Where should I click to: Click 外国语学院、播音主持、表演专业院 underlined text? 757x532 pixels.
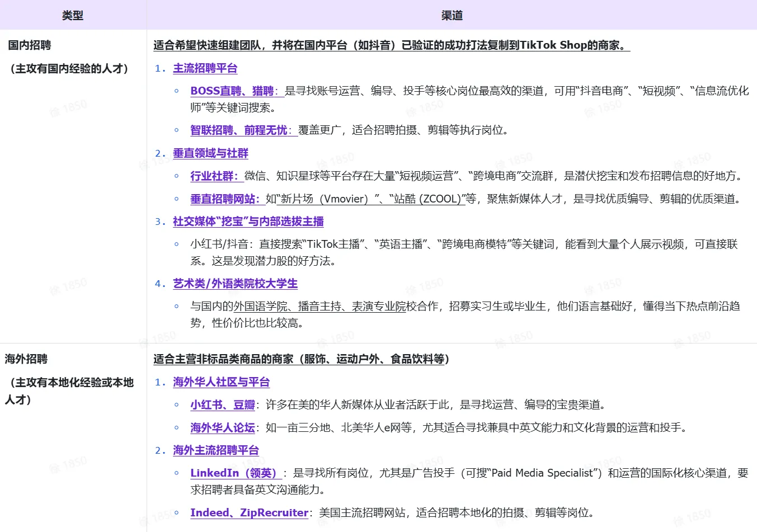(x=319, y=306)
